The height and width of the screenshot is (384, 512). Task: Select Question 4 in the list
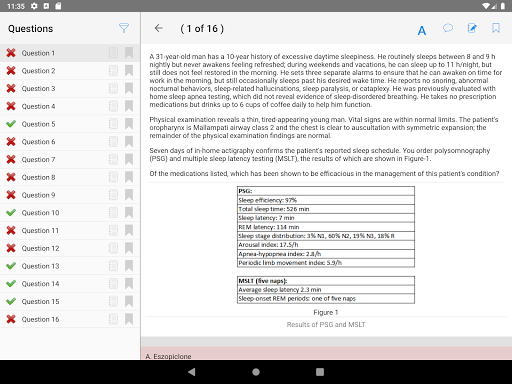70,106
